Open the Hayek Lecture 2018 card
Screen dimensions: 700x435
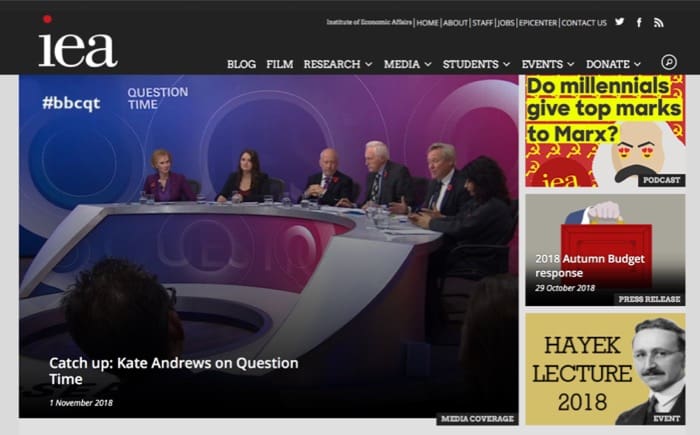click(605, 369)
